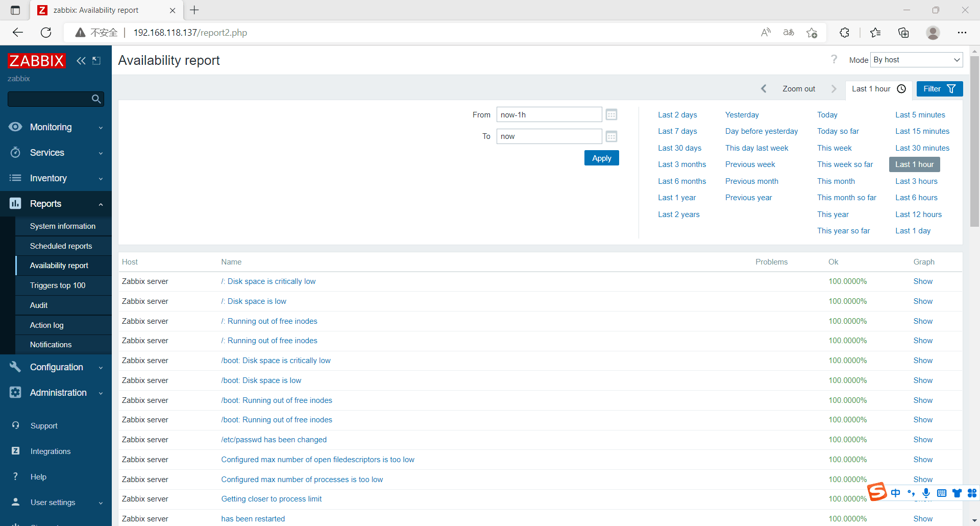Click in the From input field

549,115
